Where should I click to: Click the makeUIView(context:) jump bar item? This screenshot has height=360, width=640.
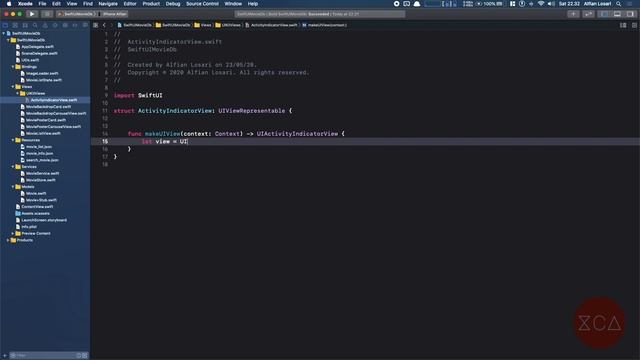click(x=325, y=25)
